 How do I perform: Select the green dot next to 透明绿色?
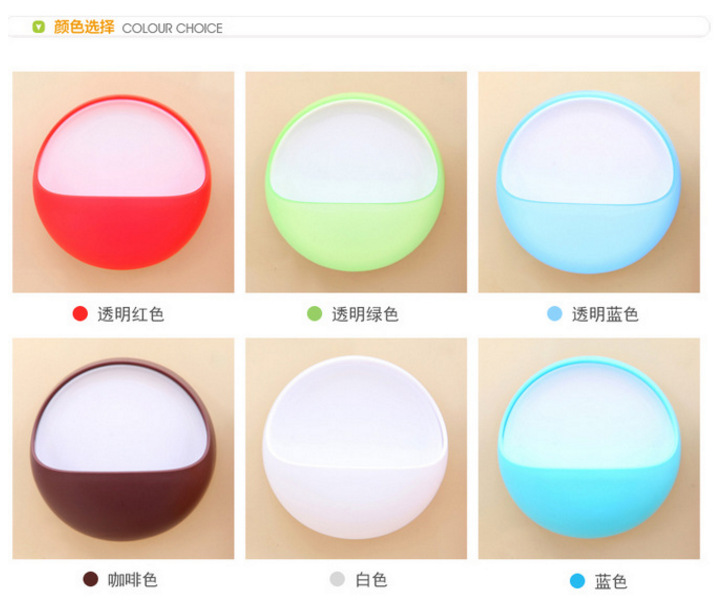[x=314, y=314]
